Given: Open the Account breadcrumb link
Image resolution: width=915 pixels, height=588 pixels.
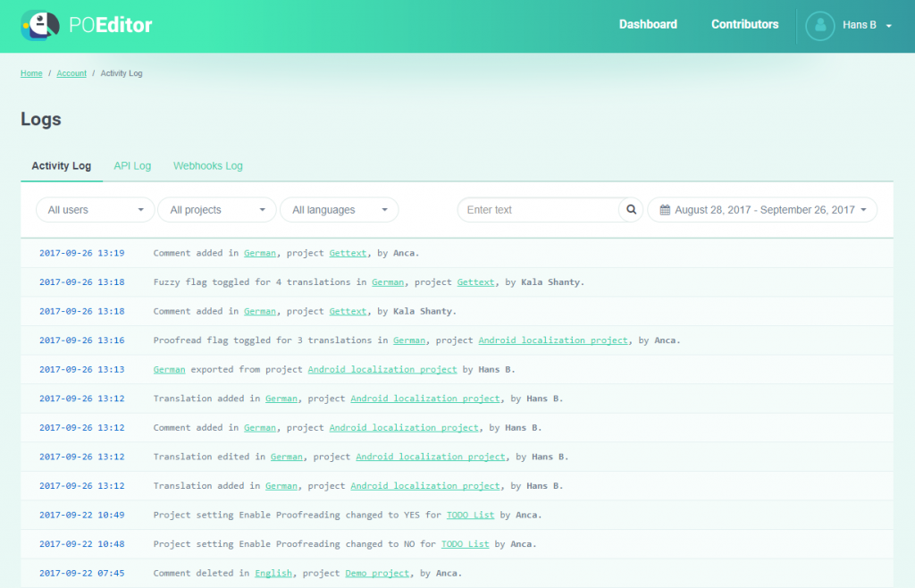Looking at the screenshot, I should (71, 73).
